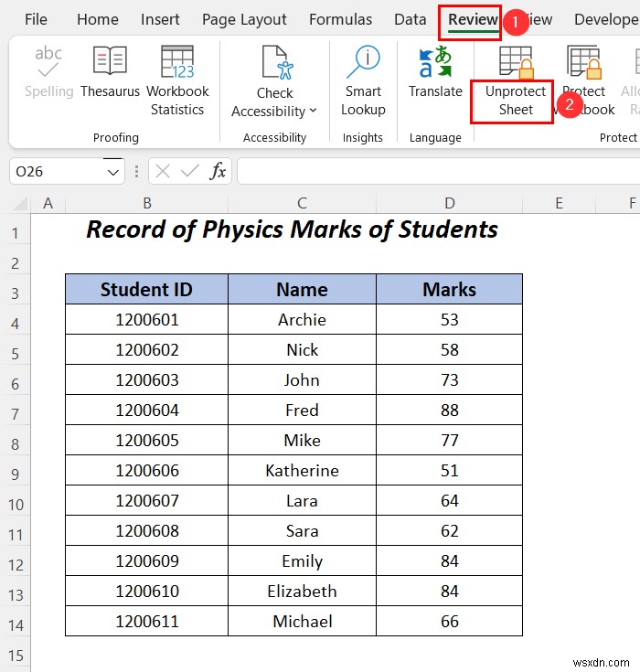Image resolution: width=640 pixels, height=672 pixels.
Task: Click the Spelling check icon
Action: coord(48,62)
